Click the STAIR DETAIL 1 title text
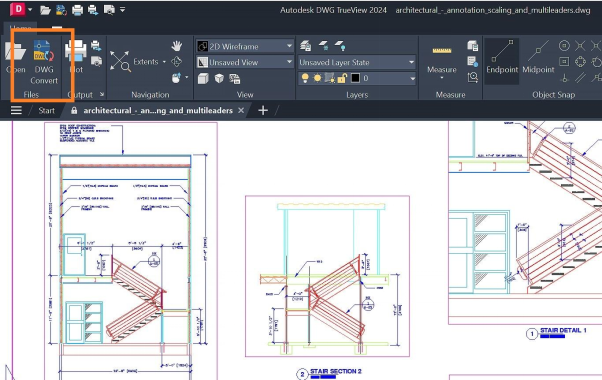The width and height of the screenshot is (602, 380). 563,330
